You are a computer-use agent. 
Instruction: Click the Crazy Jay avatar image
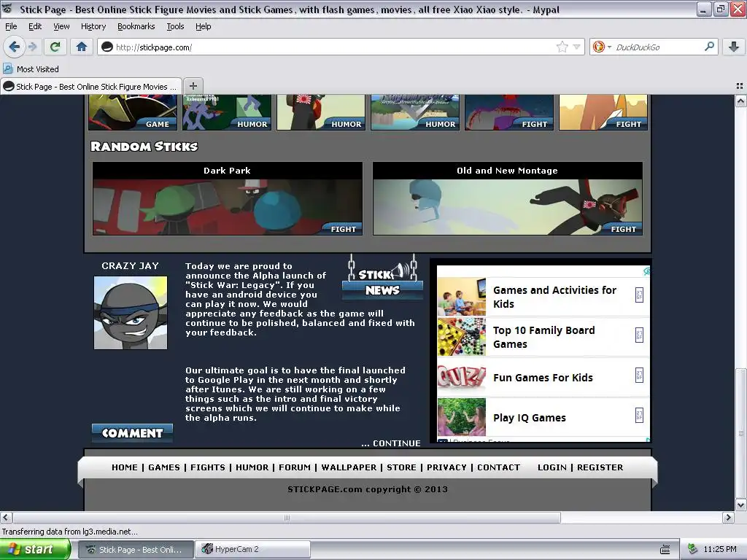pyautogui.click(x=131, y=312)
